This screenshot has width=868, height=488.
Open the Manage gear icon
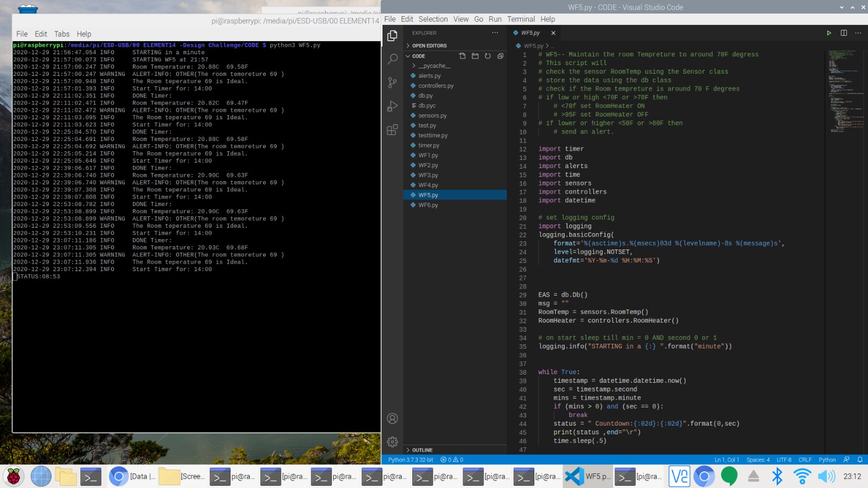point(392,442)
